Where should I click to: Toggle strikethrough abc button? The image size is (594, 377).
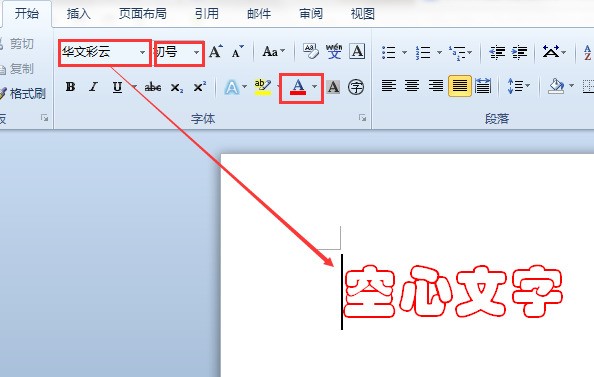point(153,87)
